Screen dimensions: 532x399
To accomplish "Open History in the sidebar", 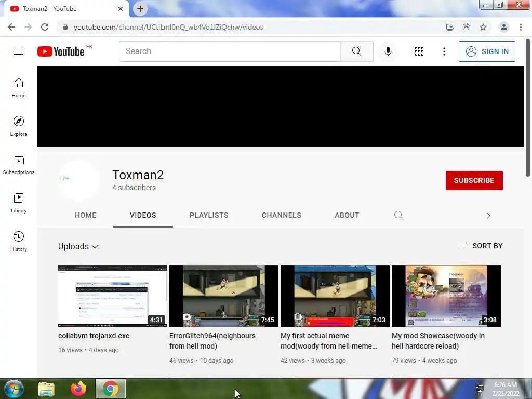I will point(19,241).
